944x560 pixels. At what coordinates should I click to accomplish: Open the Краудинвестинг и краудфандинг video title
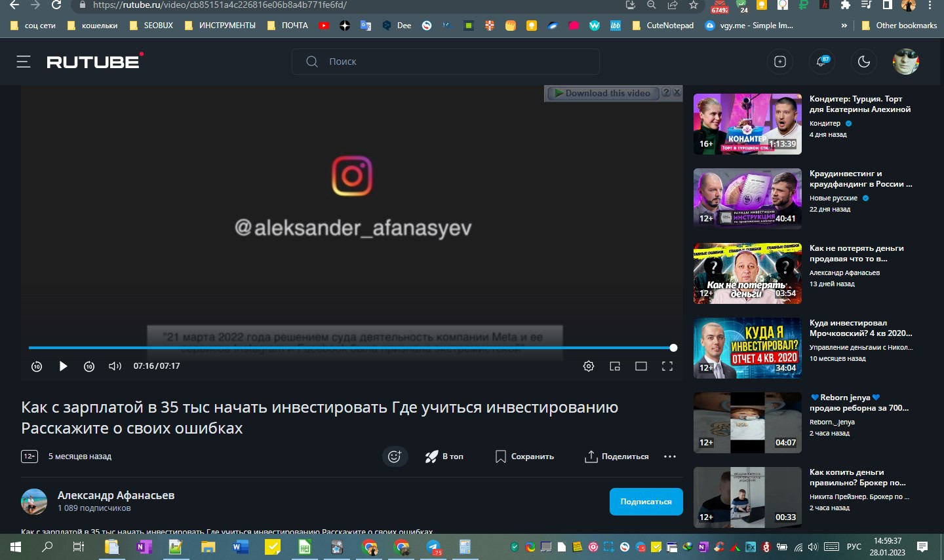click(x=861, y=179)
